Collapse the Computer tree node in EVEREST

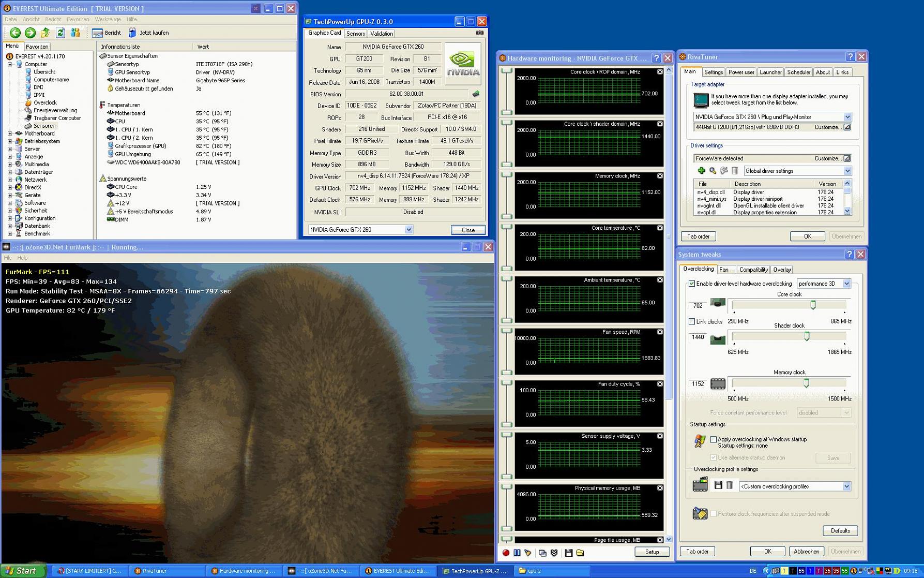coord(10,64)
